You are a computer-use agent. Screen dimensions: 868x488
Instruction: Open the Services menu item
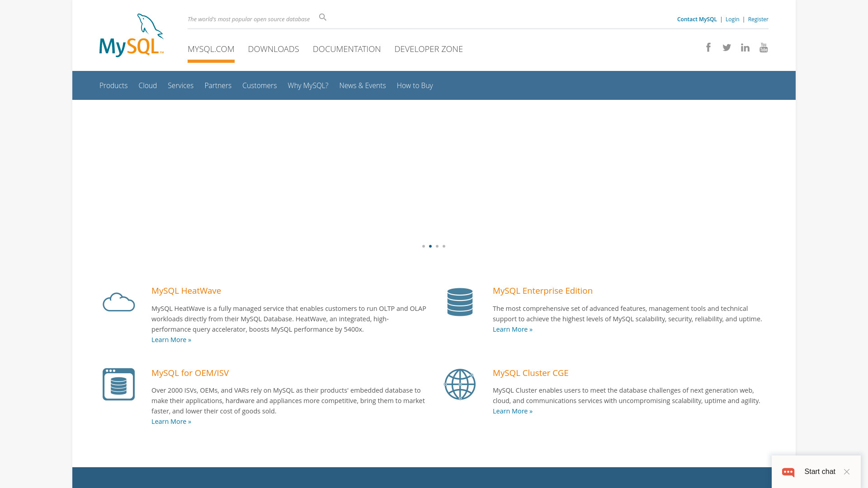[x=180, y=85]
